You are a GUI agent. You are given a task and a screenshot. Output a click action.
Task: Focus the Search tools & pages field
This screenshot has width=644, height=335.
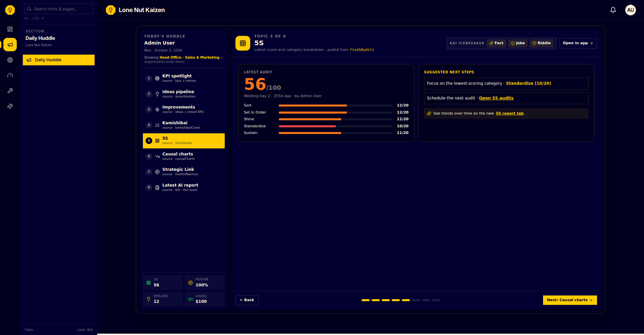(59, 9)
